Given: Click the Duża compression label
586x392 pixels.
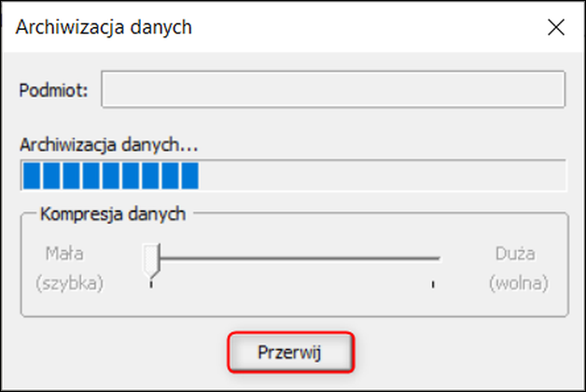Looking at the screenshot, I should coord(517,252).
